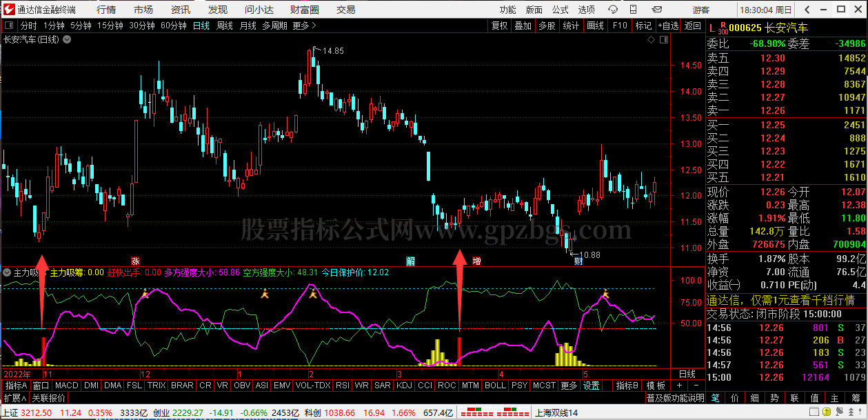Open the 发现 menu
This screenshot has width=868, height=420.
coord(218,10)
